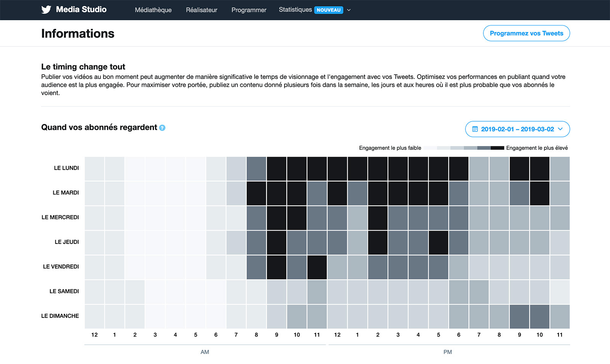The height and width of the screenshot is (364, 610).
Task: Expand the Statistiques dropdown chevron
Action: [x=348, y=10]
